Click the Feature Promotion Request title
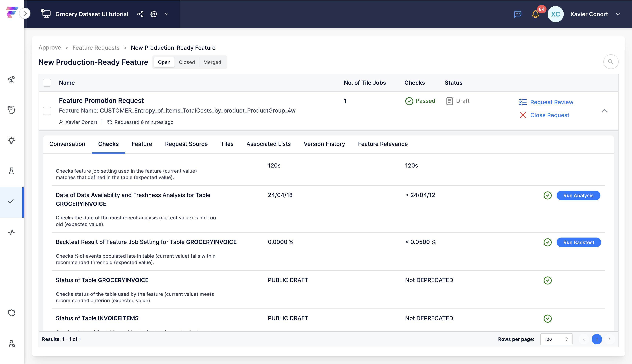This screenshot has width=632, height=364. point(101,100)
